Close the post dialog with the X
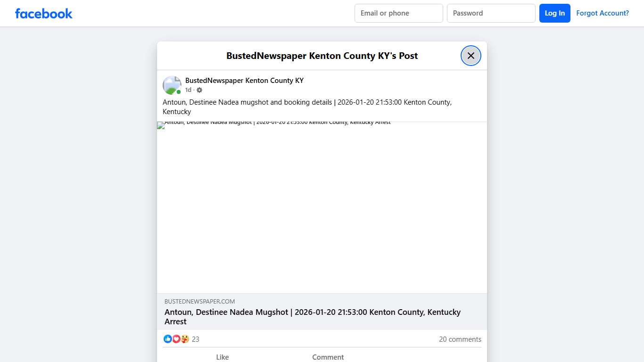The image size is (644, 362). (x=471, y=56)
